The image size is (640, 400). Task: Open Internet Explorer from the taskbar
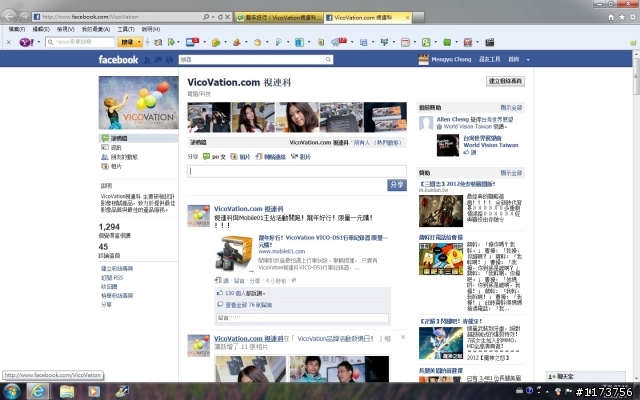coord(38,391)
